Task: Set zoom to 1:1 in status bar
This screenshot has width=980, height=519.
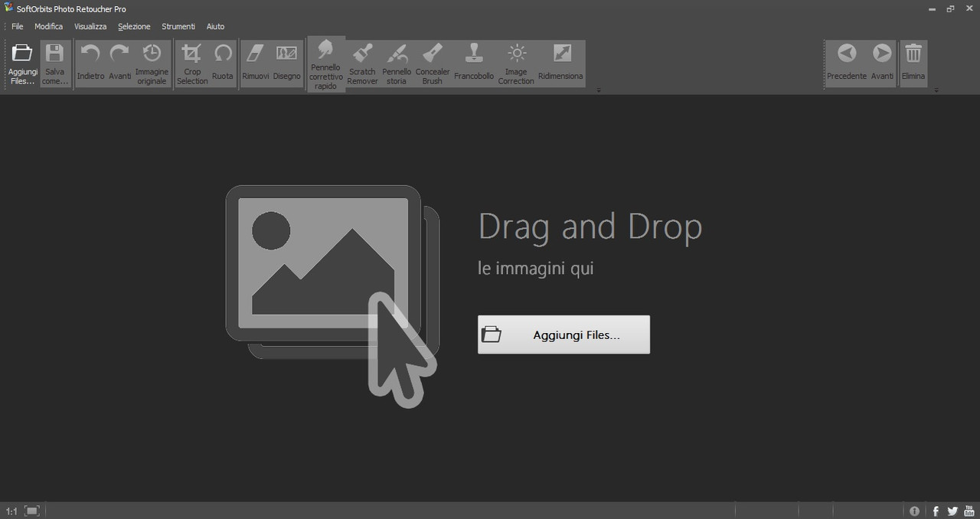Action: (11, 511)
